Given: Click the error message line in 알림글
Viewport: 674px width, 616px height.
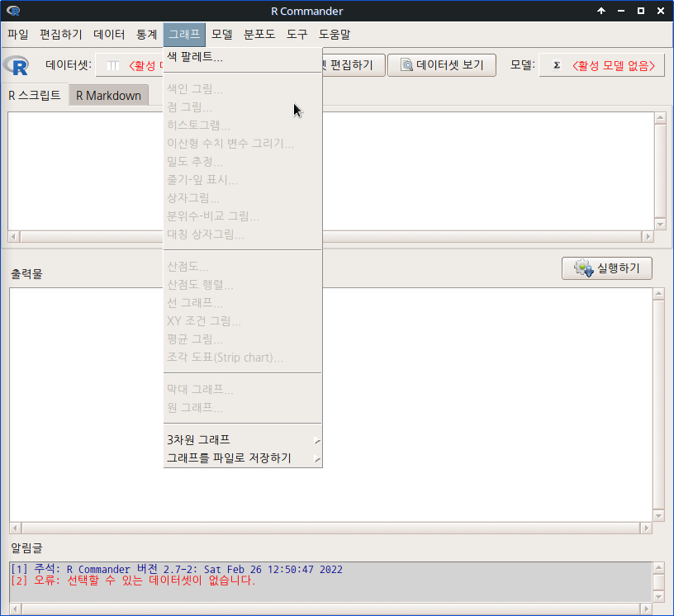Looking at the screenshot, I should click(133, 580).
